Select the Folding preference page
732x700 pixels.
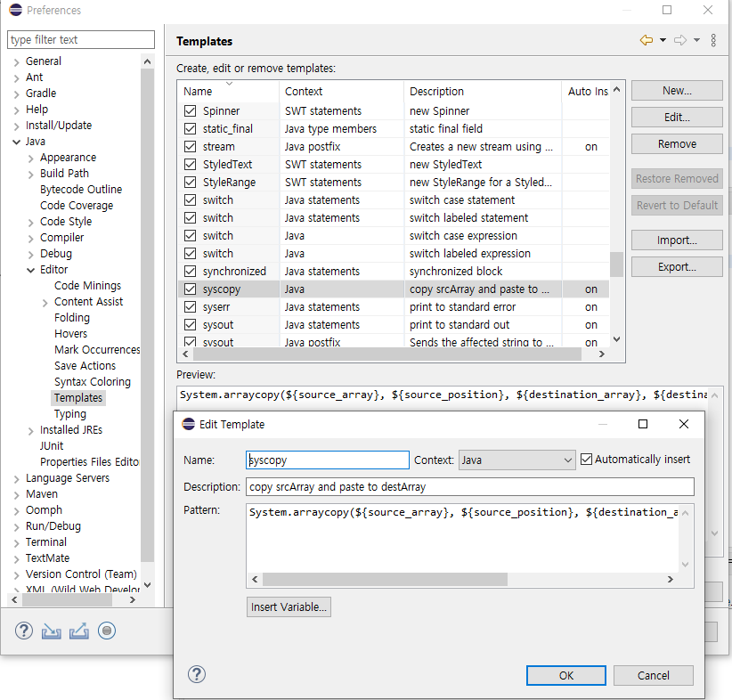coord(72,318)
